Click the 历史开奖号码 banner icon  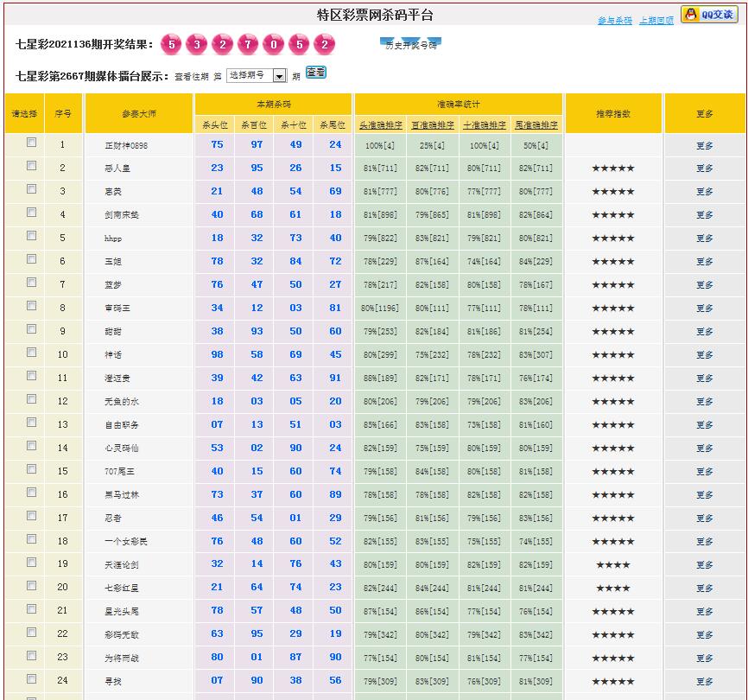point(410,44)
